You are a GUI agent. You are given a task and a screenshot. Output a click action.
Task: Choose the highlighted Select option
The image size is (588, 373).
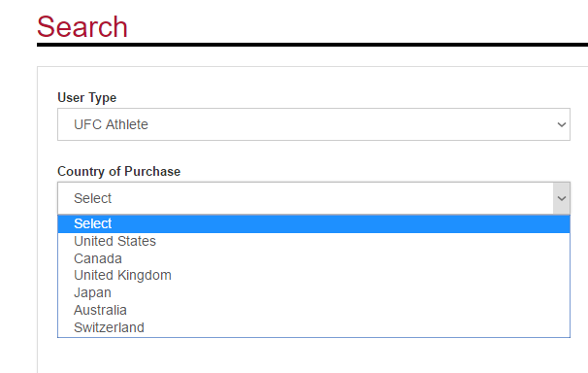pyautogui.click(x=313, y=224)
